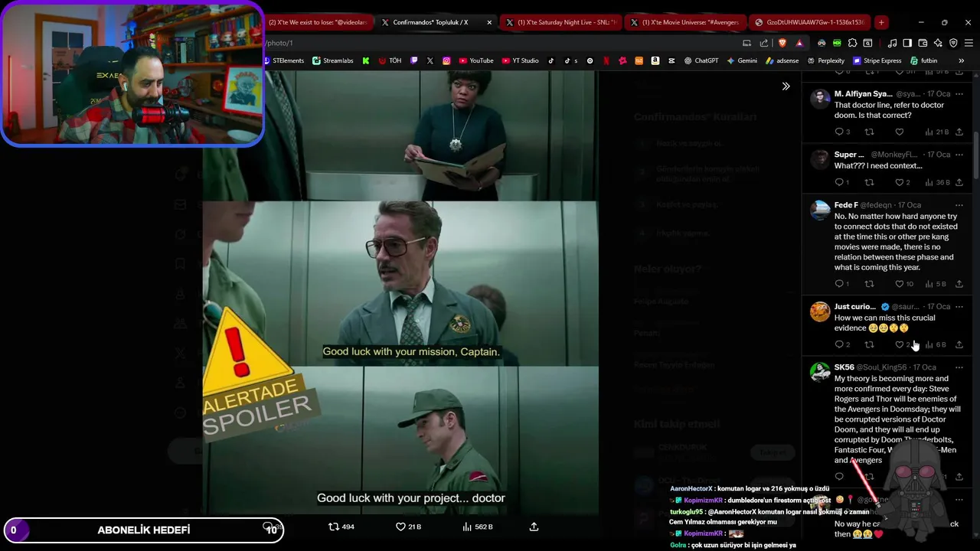
Task: Switch to 'X'te Movie Universe' tab
Action: [x=684, y=22]
